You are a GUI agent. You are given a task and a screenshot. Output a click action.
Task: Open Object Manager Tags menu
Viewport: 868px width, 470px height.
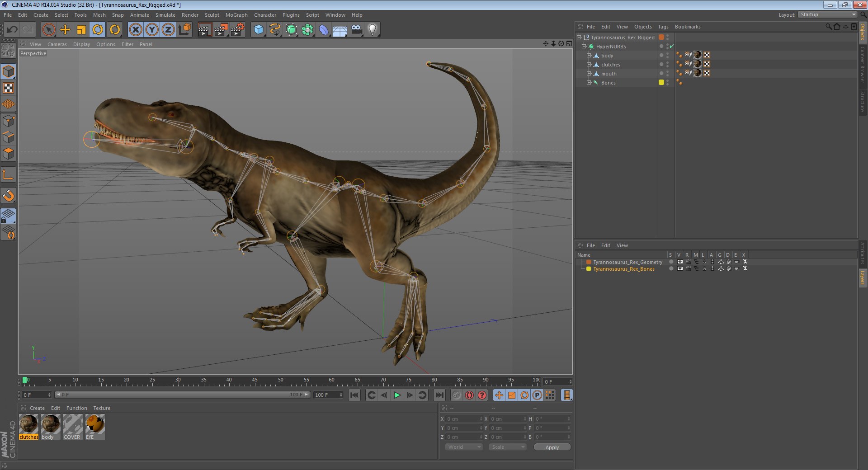pyautogui.click(x=663, y=27)
